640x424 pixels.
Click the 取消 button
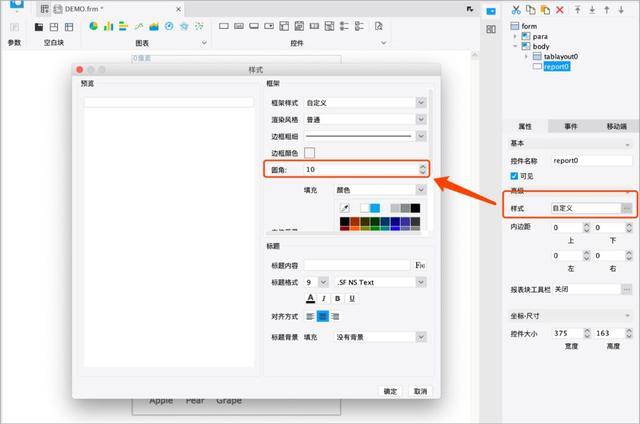tap(420, 391)
